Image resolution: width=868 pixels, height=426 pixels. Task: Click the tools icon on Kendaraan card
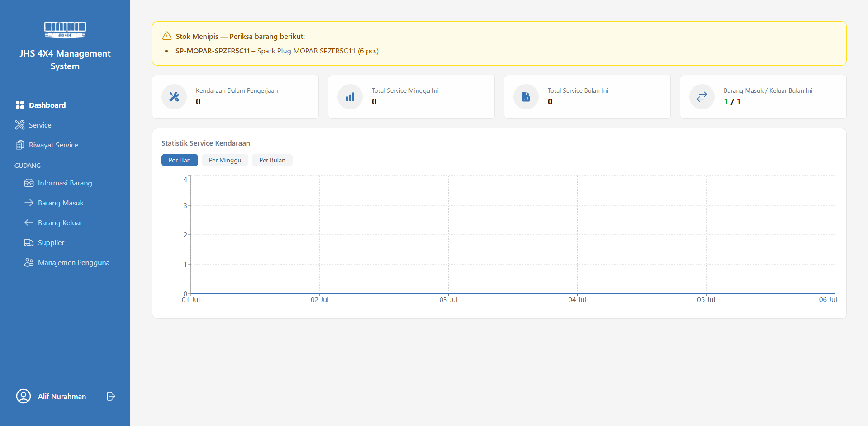(174, 97)
